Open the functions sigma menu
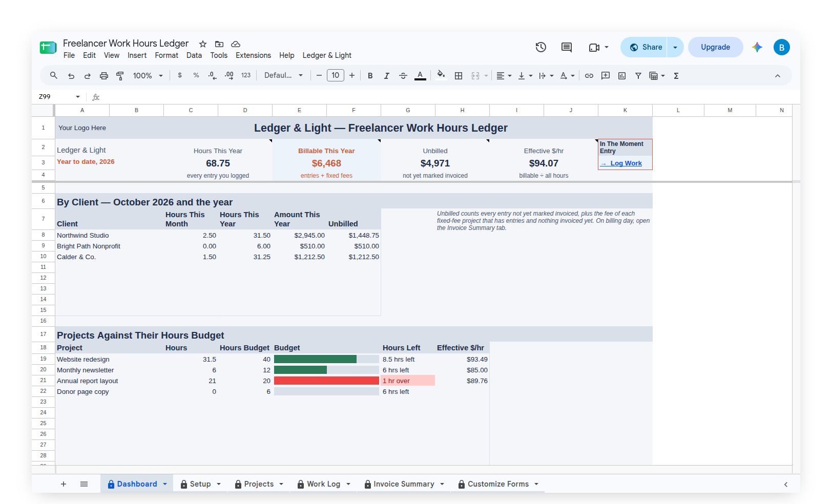 [x=676, y=76]
